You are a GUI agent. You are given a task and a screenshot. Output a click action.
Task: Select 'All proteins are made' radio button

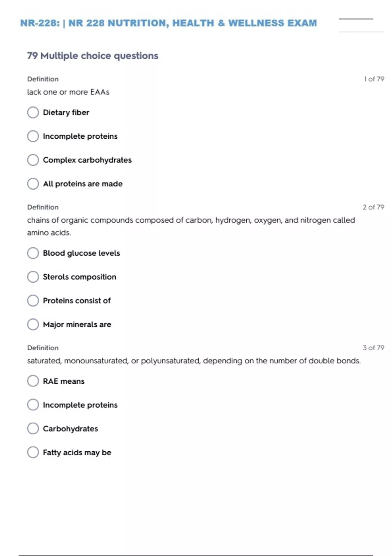coord(33,184)
